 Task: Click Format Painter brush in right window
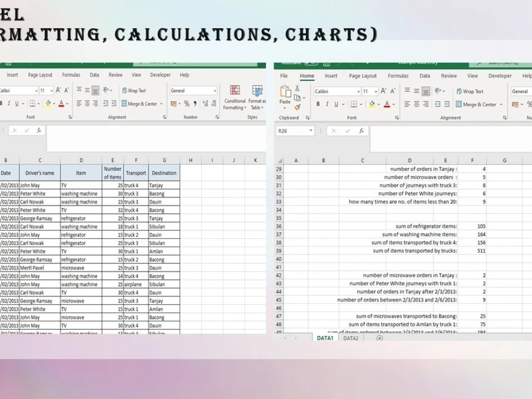[297, 107]
